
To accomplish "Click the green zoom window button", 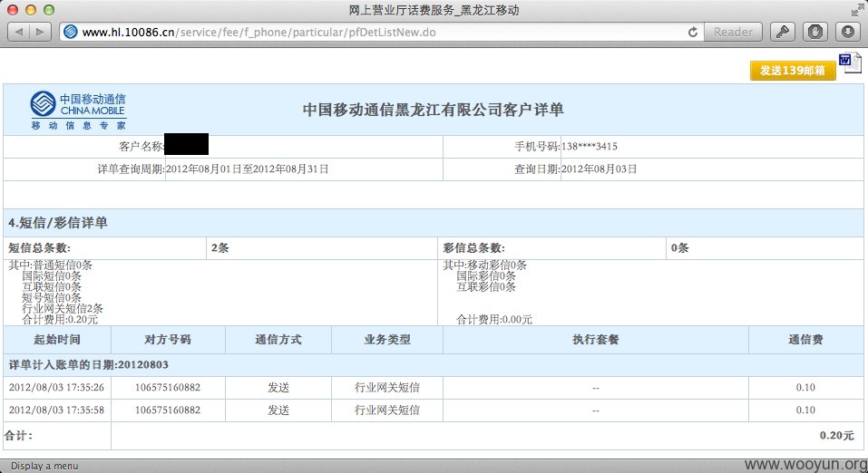I will coord(49,10).
